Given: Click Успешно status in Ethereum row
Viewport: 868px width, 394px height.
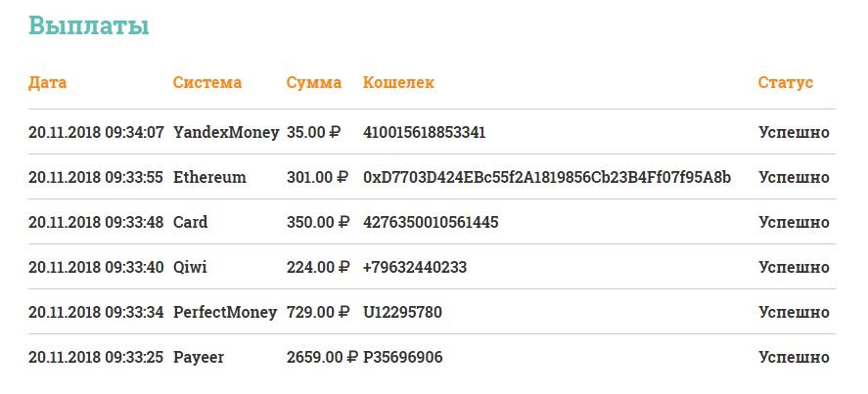Looking at the screenshot, I should pyautogui.click(x=794, y=177).
